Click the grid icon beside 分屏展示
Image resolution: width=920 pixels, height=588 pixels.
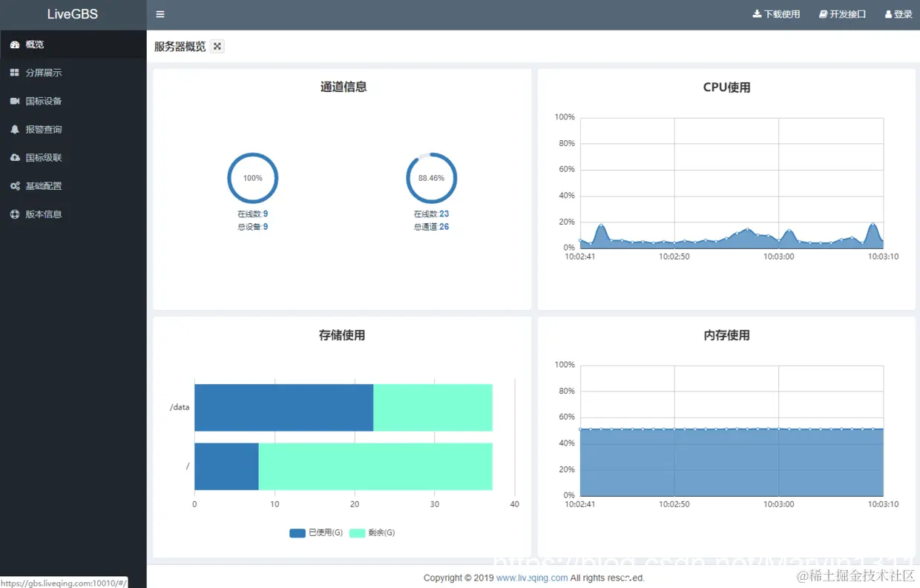tap(15, 73)
